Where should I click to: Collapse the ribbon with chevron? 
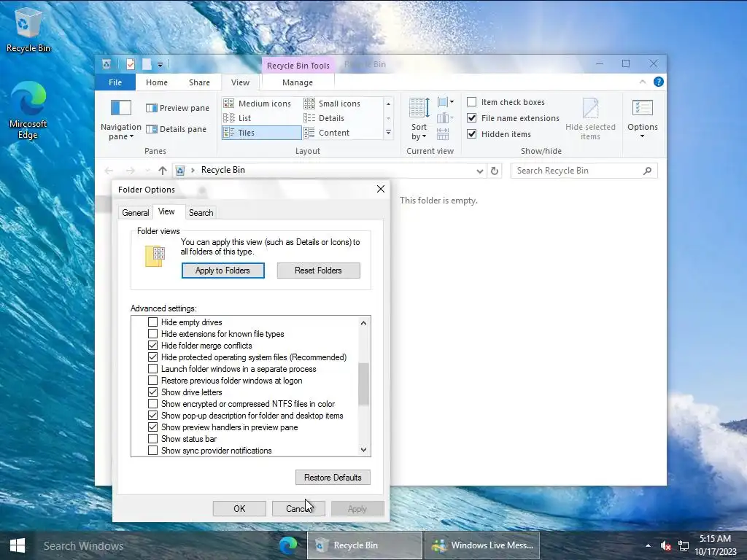pos(643,82)
